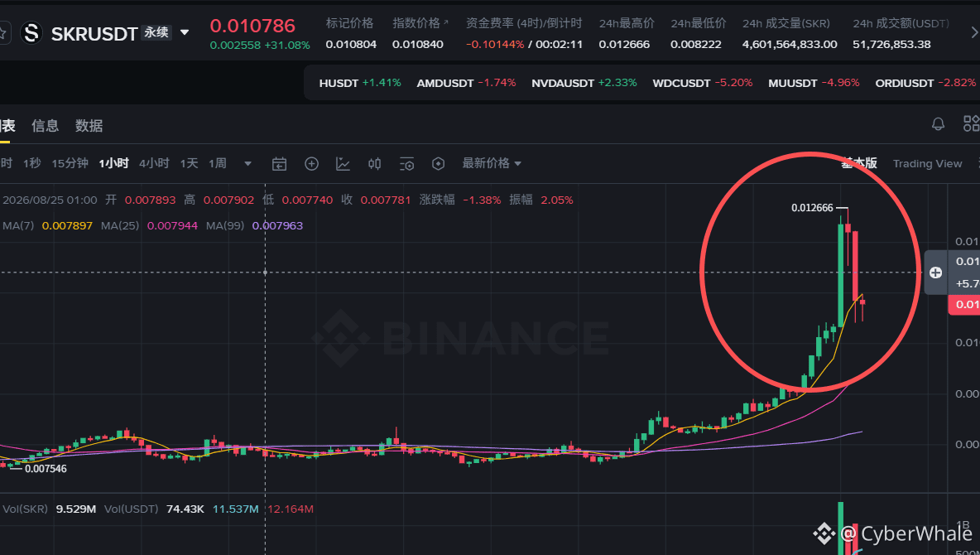Click the 永续 perpetual contract tag

pos(156,32)
